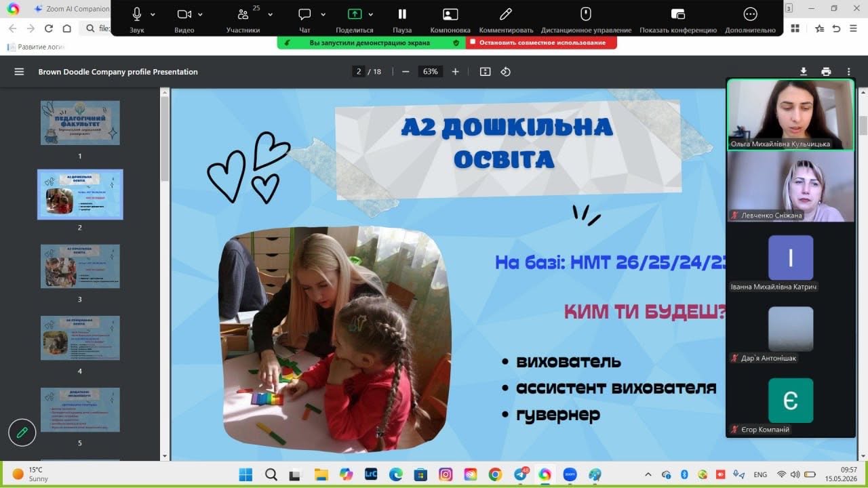Select slide thumbnail 1
The width and height of the screenshot is (868, 488).
(80, 123)
